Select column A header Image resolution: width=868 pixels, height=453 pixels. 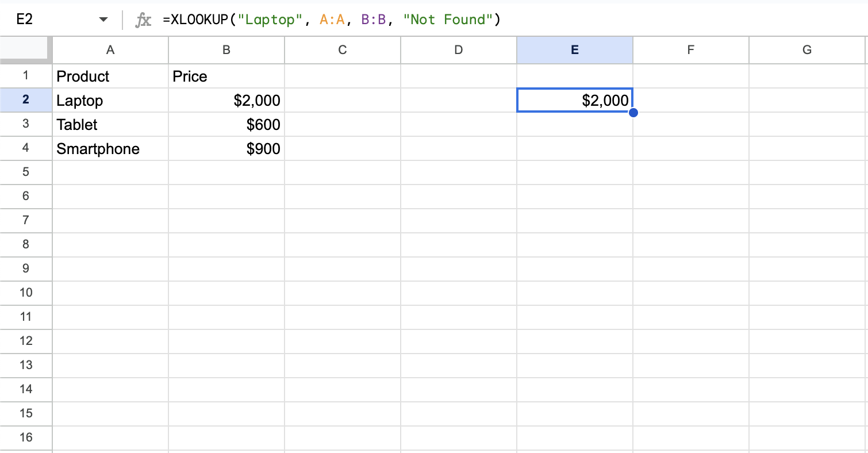[x=110, y=50]
